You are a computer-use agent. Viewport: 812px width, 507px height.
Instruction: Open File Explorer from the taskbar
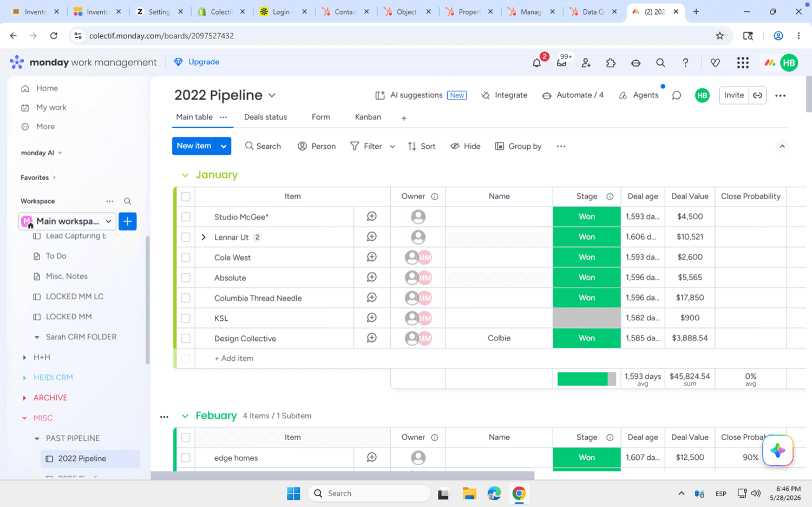point(469,493)
